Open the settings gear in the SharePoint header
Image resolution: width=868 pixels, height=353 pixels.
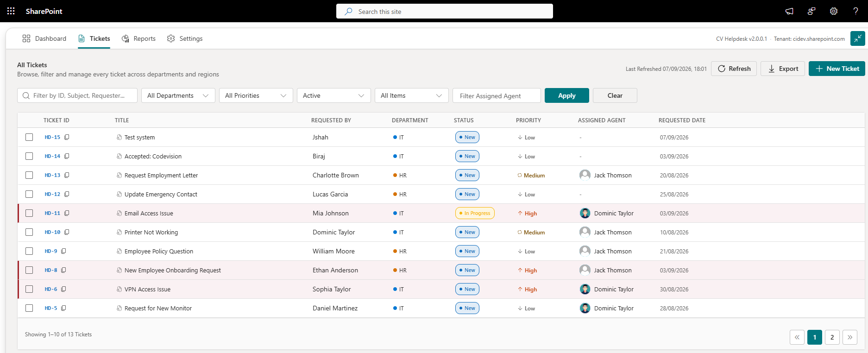(834, 11)
